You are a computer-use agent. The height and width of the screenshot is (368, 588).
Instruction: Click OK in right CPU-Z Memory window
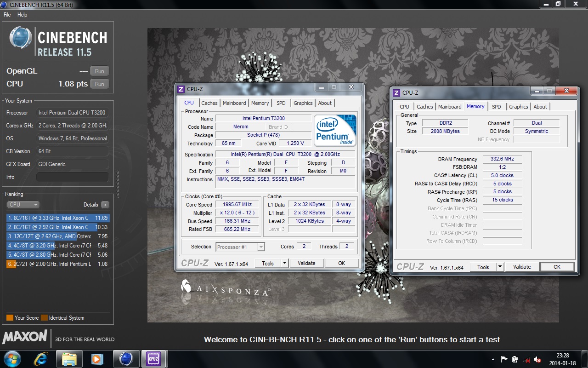click(557, 267)
